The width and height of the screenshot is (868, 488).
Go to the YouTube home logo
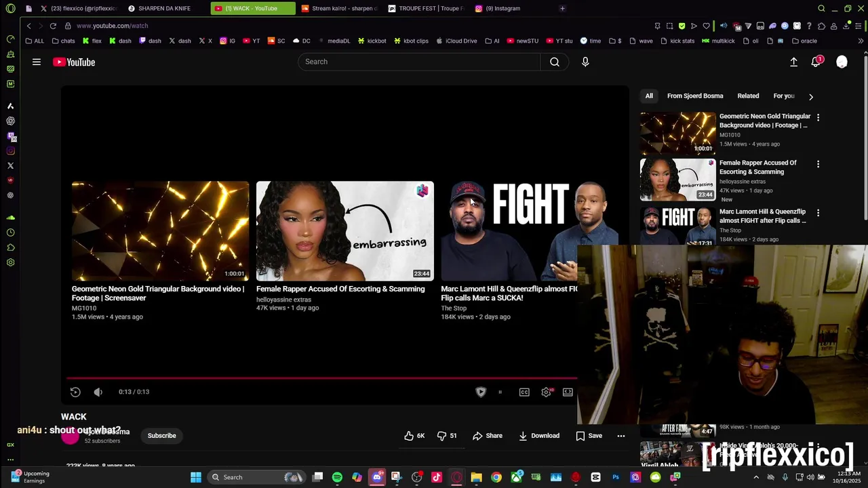point(74,62)
